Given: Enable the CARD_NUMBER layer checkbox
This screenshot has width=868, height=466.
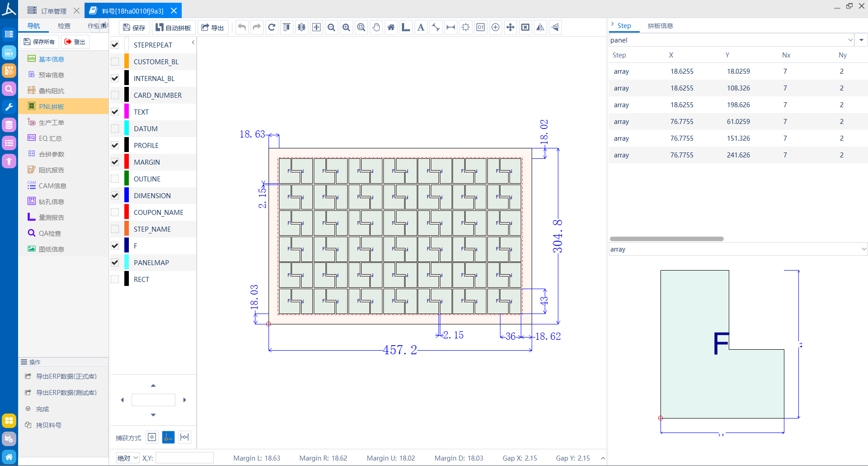Looking at the screenshot, I should point(115,95).
